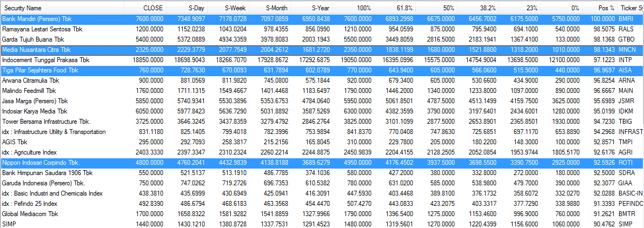The height and width of the screenshot is (228, 644).
Task: Select Jasa Marga (Persero) Tbk row
Action: click(322, 101)
